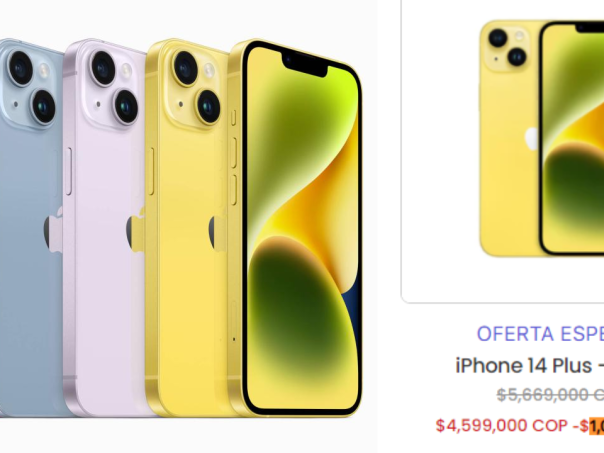
Task: Click the upper camera lens on blue iPhone
Action: (20, 68)
